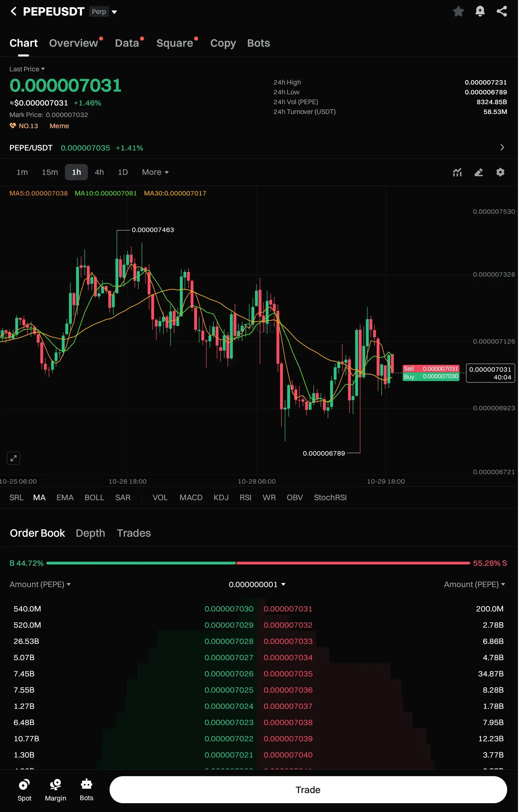Switch to the Copy tab
519x812 pixels.
pyautogui.click(x=223, y=43)
